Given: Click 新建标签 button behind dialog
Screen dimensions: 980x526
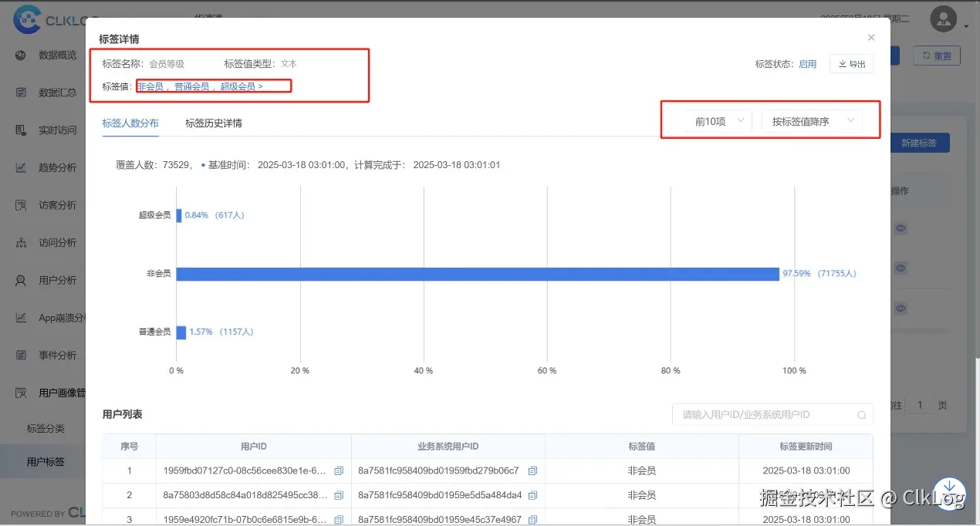Looking at the screenshot, I should click(x=919, y=143).
